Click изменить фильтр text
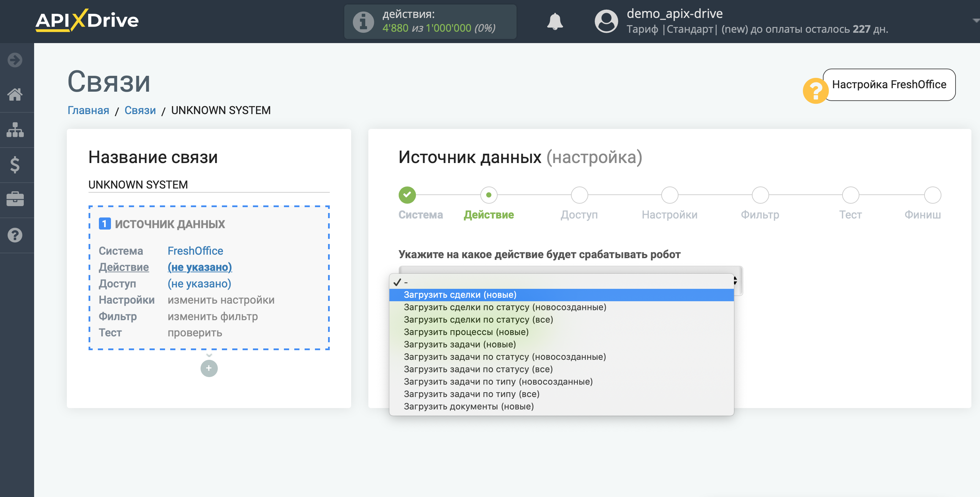Image resolution: width=980 pixels, height=497 pixels. point(213,316)
